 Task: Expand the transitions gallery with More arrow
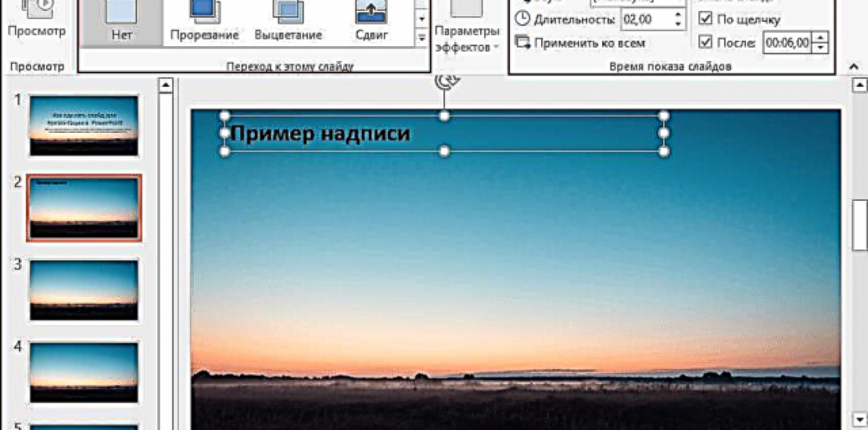click(421, 37)
